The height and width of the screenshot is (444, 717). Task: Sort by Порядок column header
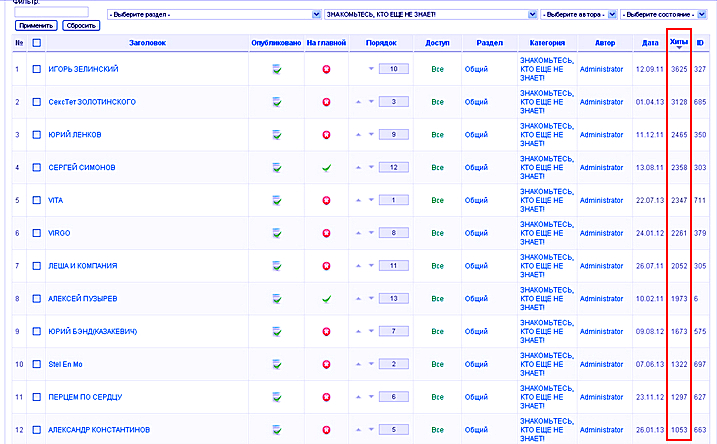[381, 43]
